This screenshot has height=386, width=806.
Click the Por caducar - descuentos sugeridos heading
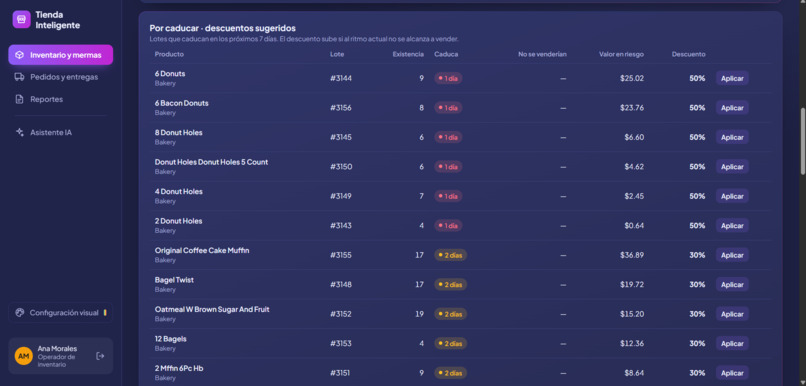pyautogui.click(x=223, y=28)
